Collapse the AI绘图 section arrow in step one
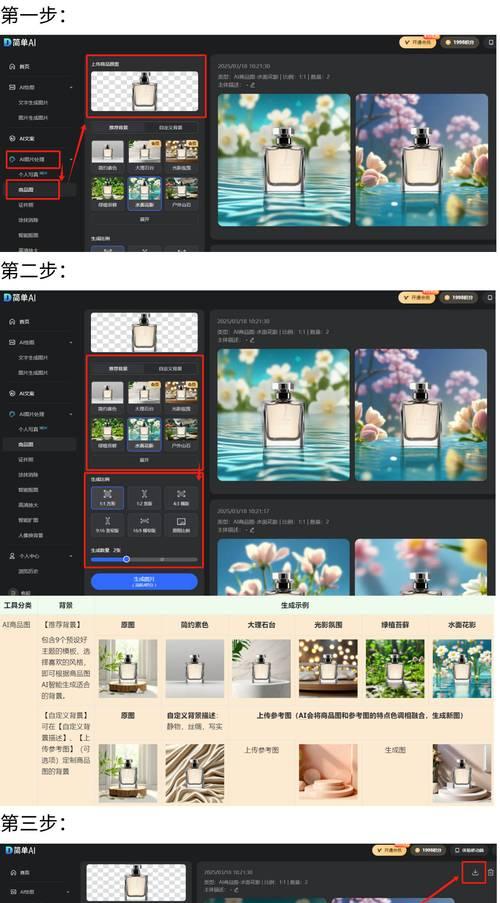Image resolution: width=500 pixels, height=903 pixels. pos(71,88)
